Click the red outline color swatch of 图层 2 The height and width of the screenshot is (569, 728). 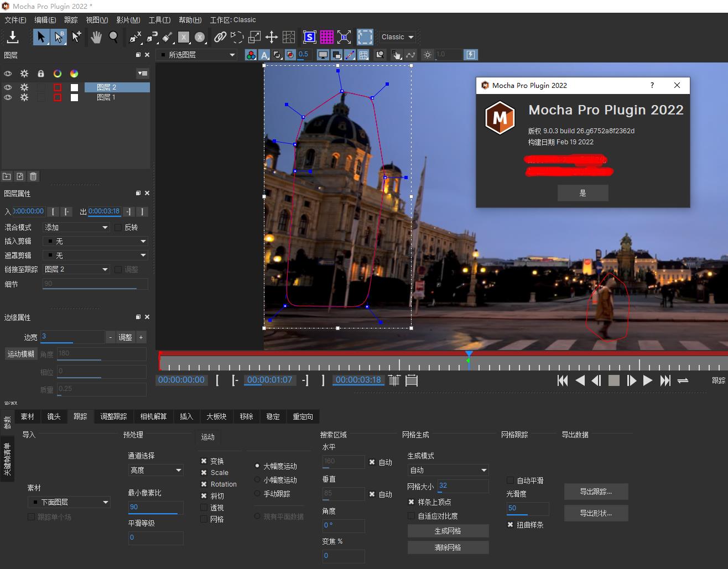coord(58,87)
